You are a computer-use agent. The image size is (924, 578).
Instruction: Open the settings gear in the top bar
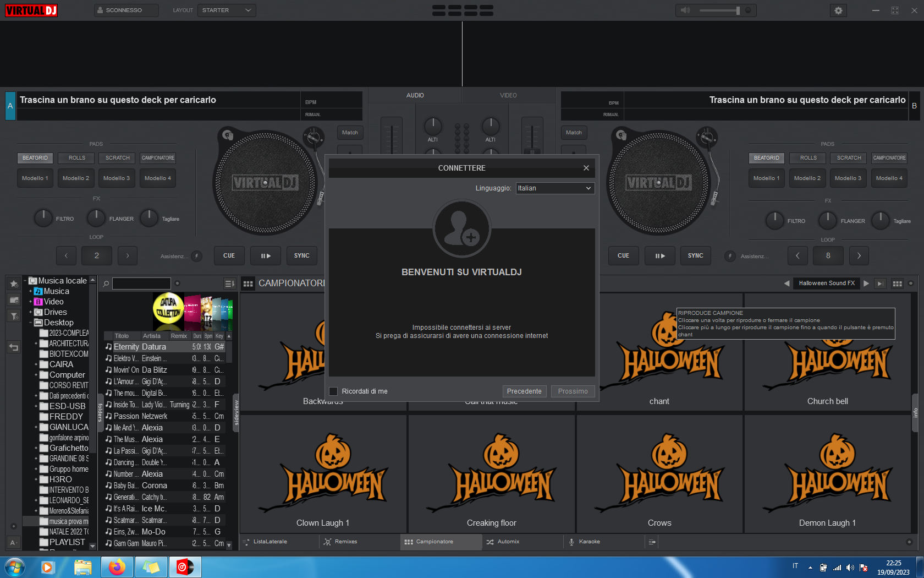pyautogui.click(x=838, y=10)
